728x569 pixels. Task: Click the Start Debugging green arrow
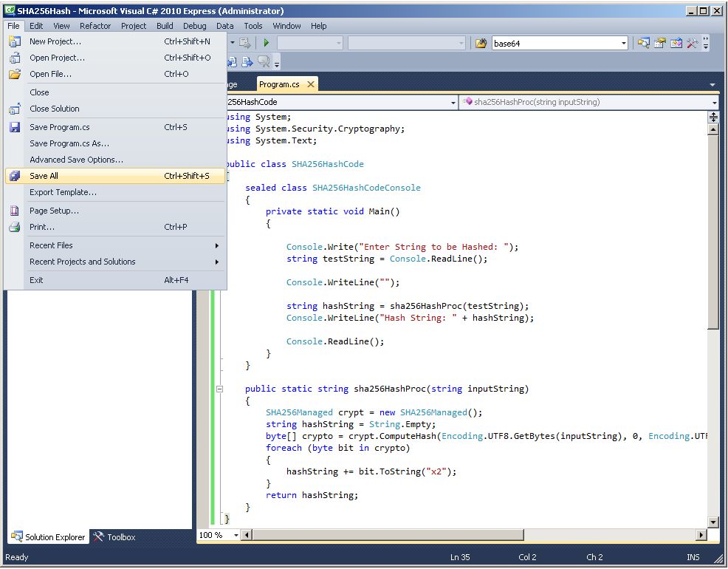click(266, 44)
